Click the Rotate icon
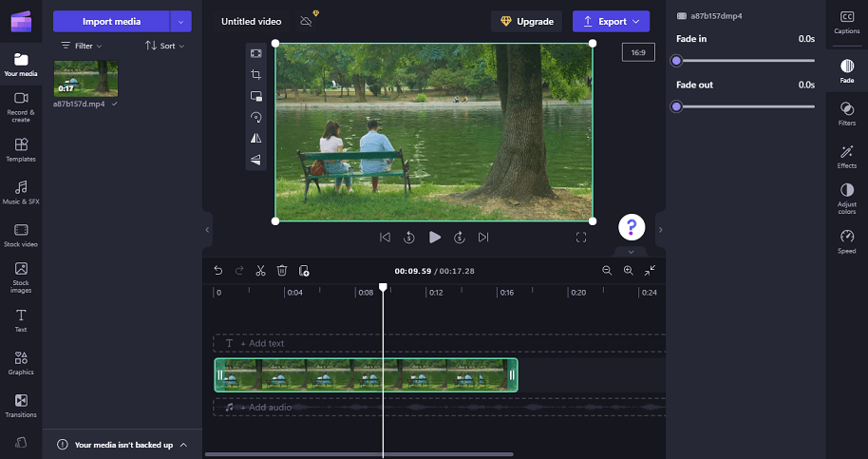 pos(255,118)
